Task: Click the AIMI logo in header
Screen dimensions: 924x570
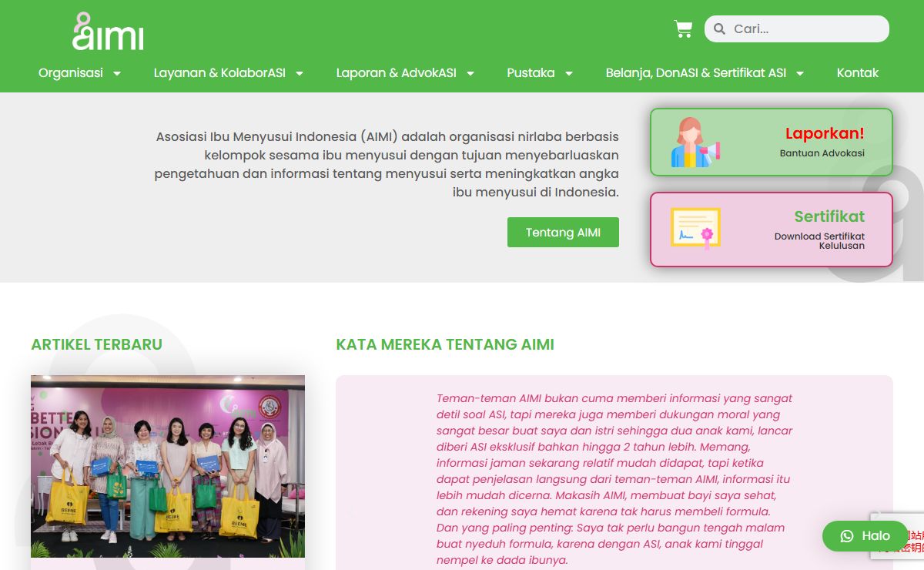Action: coord(108,32)
